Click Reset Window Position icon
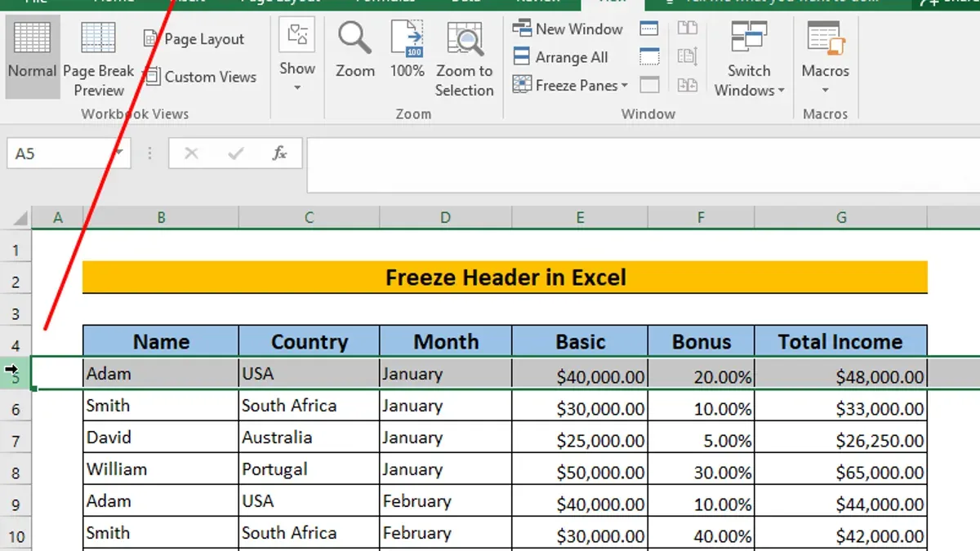Image resolution: width=980 pixels, height=551 pixels. point(688,85)
